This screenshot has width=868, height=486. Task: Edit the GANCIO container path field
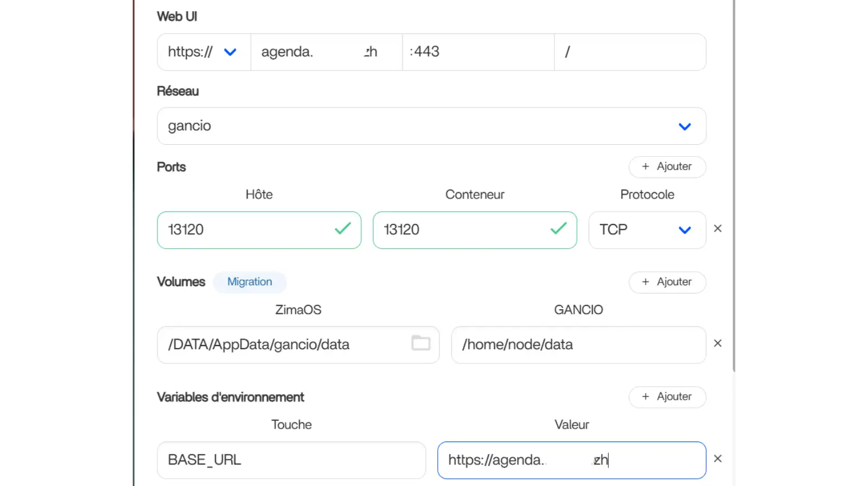coord(578,345)
